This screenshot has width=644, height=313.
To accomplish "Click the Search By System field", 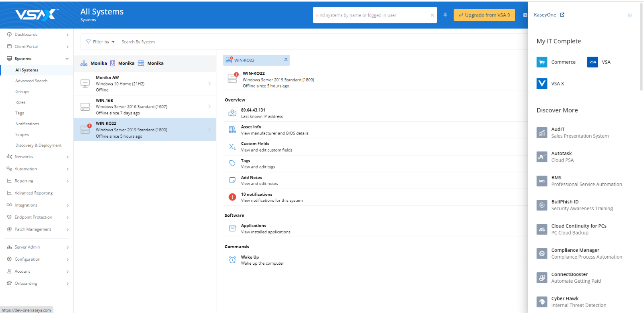I will pos(138,42).
